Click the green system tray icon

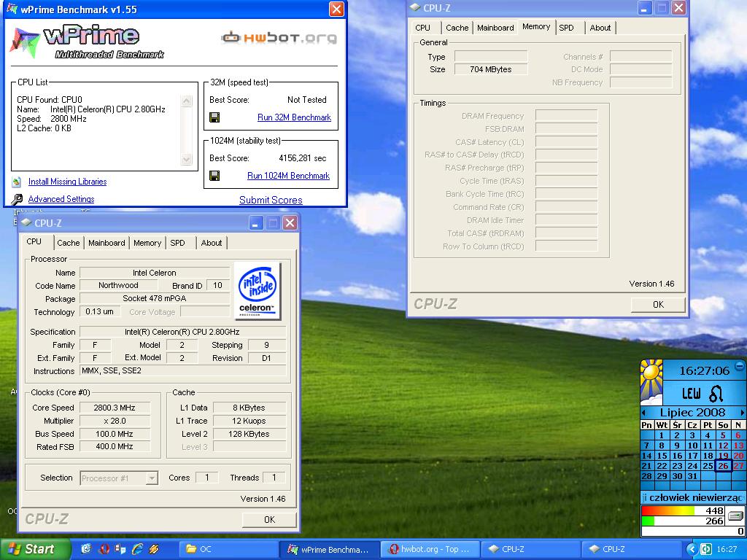click(x=706, y=549)
